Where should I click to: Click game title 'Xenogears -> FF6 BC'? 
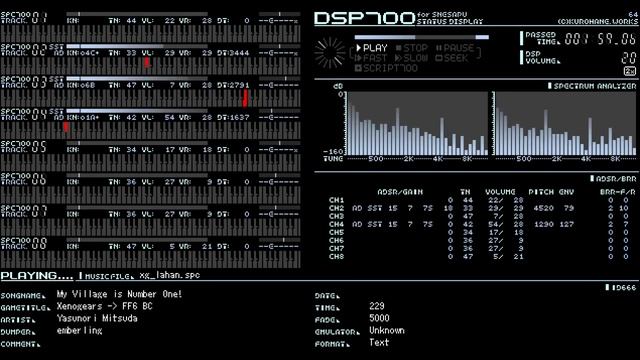tap(104, 306)
